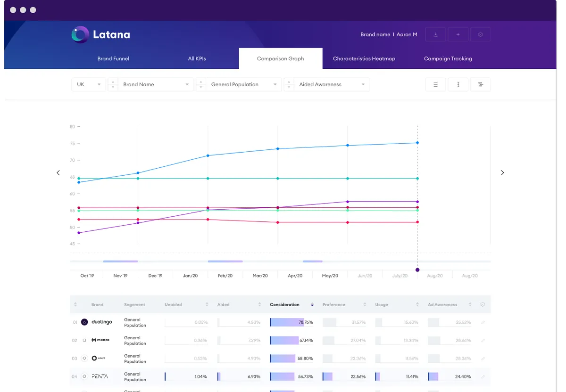
Task: Click sort arrows in first table column
Action: (75, 305)
